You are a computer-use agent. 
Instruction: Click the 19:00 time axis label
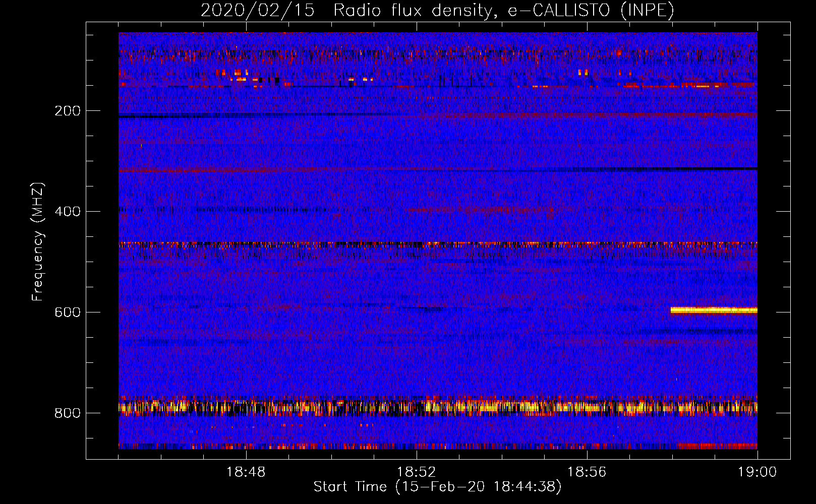(x=757, y=472)
